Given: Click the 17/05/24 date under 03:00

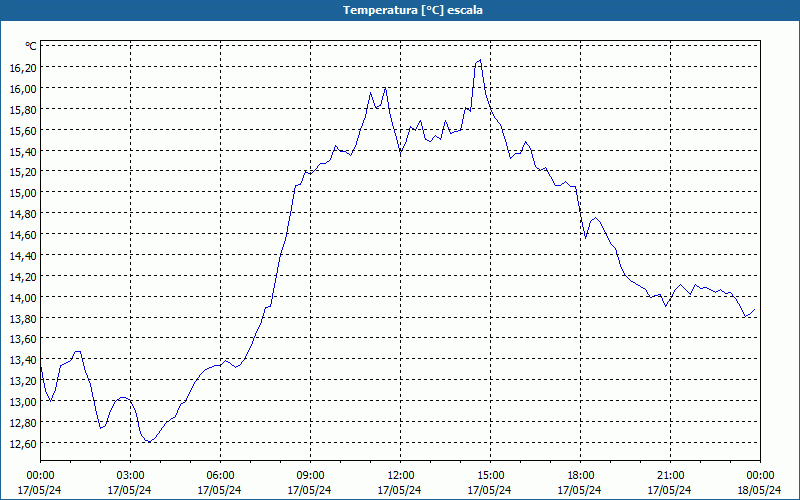Looking at the screenshot, I should [x=130, y=490].
